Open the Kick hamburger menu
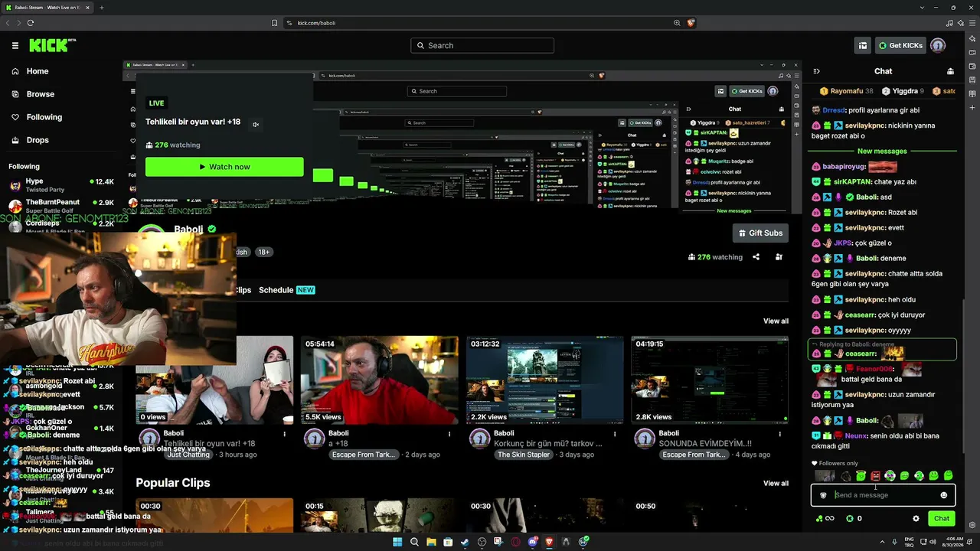Viewport: 980px width, 551px height. [15, 46]
